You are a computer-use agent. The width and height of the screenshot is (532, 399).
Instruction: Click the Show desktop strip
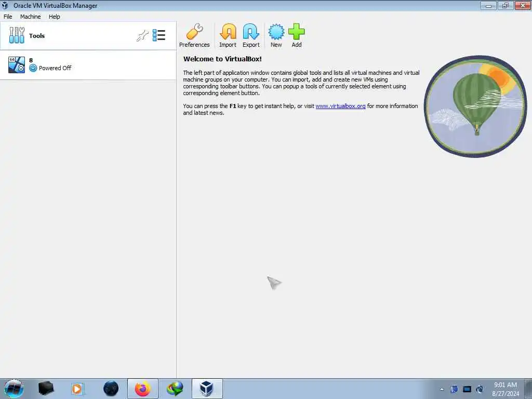tap(528, 389)
